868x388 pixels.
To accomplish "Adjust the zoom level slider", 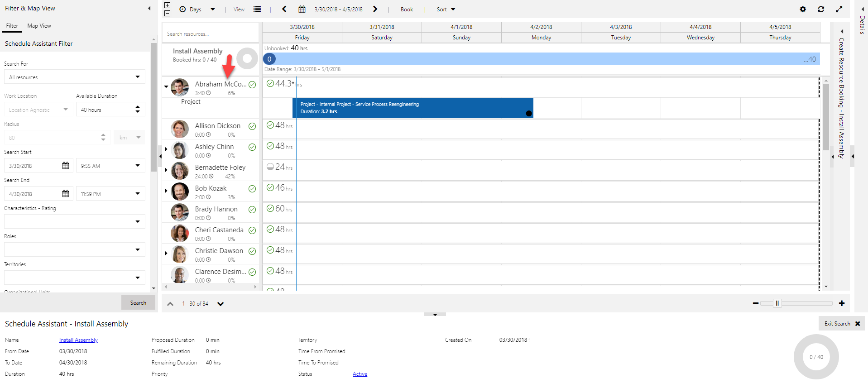I will tap(777, 303).
